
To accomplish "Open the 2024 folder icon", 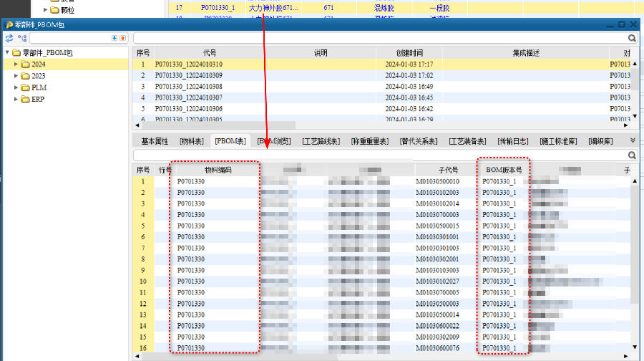I will click(26, 64).
